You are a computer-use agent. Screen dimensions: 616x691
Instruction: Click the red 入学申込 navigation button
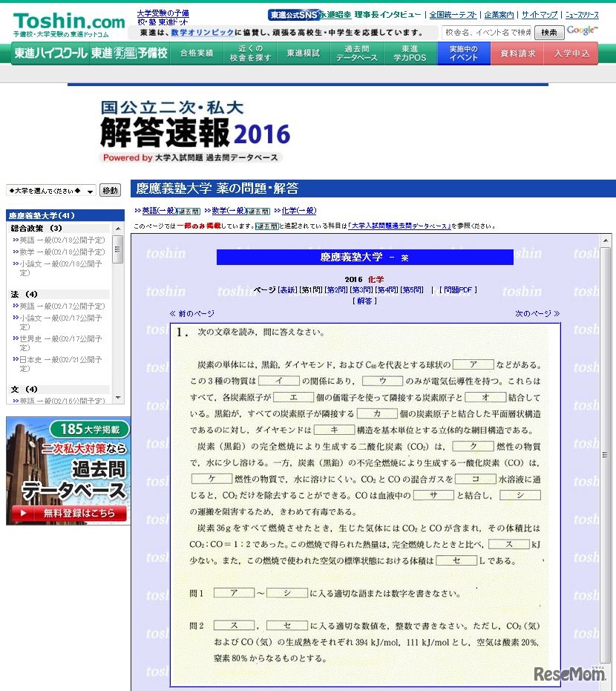point(572,53)
